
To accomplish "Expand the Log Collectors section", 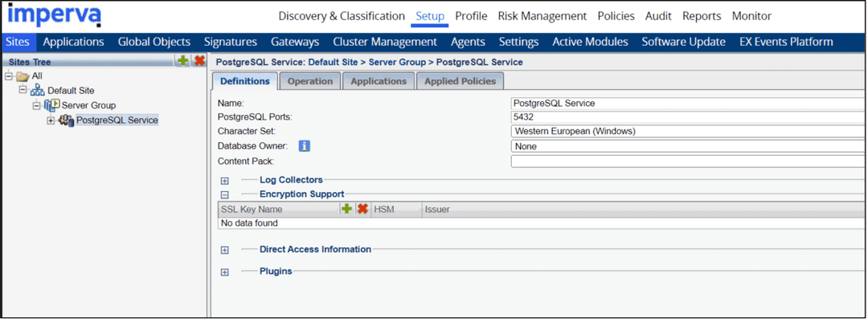I will tap(225, 180).
